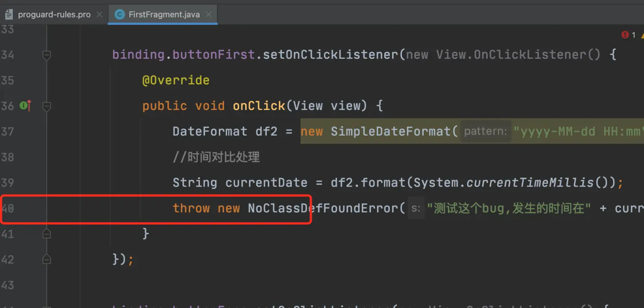Viewport: 644px width, 308px height.
Task: Collapse the code block at line 34
Action: [x=47, y=55]
